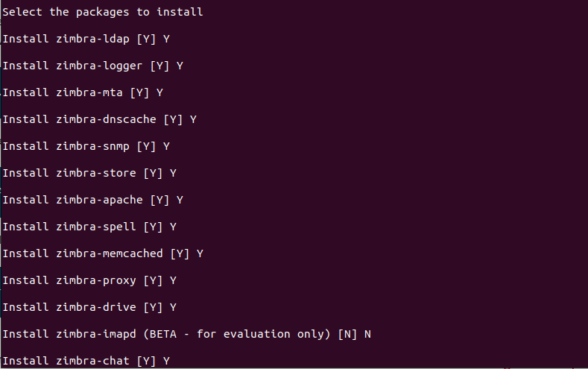Click the zimbra-logger package prompt

tap(93, 66)
